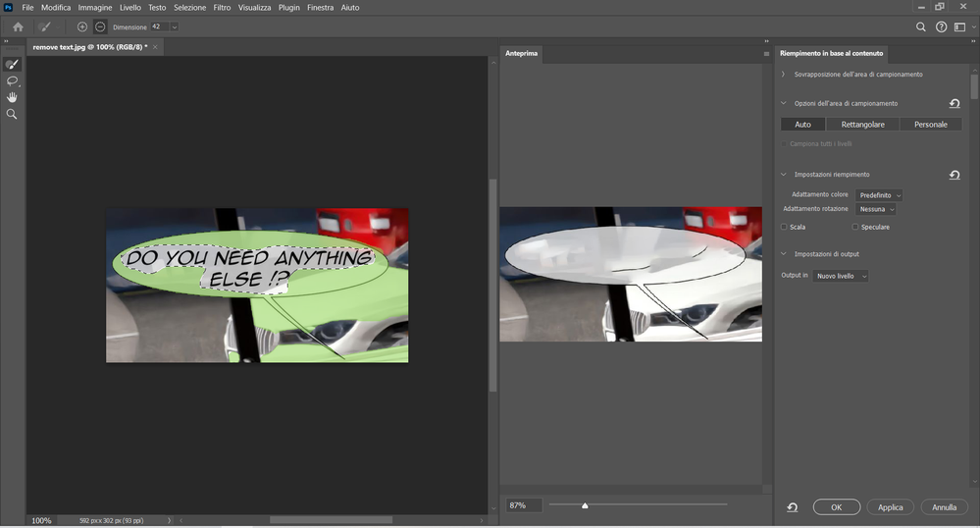Select the Rettangolare sampling area option
Viewport: 980px width, 528px height.
[862, 125]
